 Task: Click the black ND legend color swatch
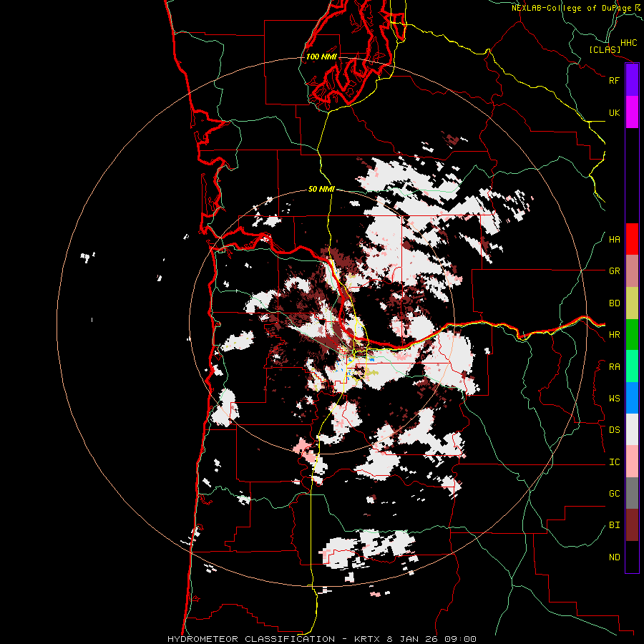pos(632,557)
